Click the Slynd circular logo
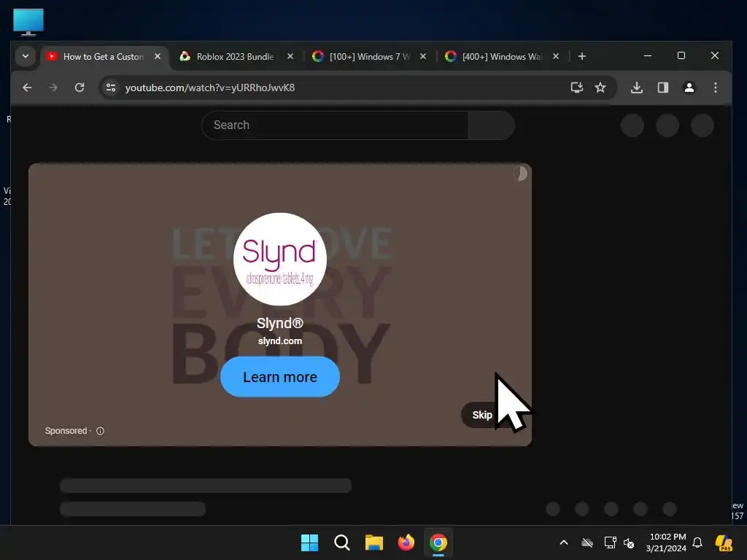This screenshot has width=747, height=560. (280, 259)
